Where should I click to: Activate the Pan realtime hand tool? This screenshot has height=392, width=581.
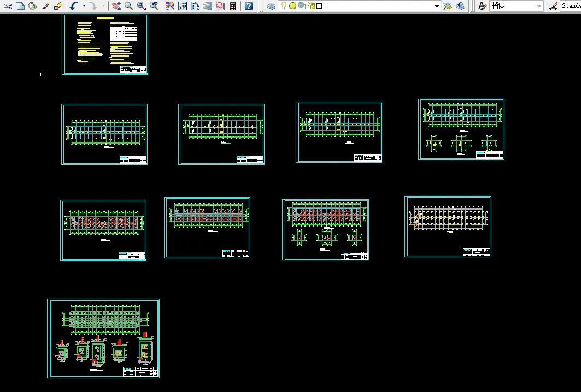pos(116,6)
